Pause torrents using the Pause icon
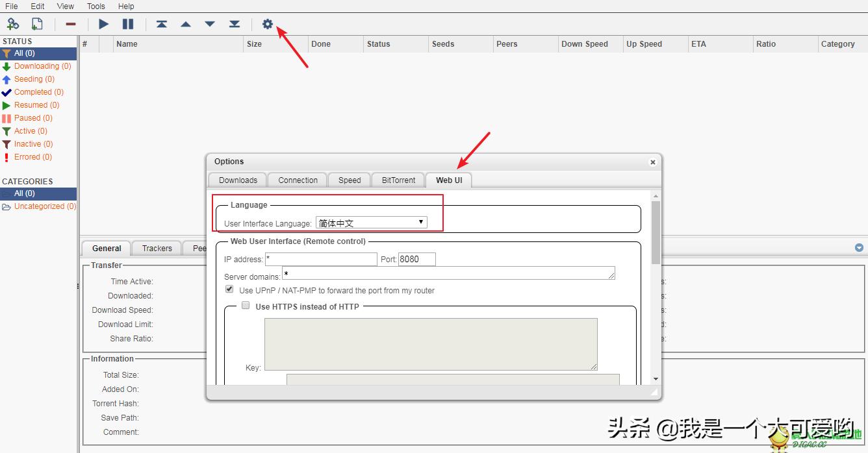Screen dimensions: 868x453 coord(127,23)
